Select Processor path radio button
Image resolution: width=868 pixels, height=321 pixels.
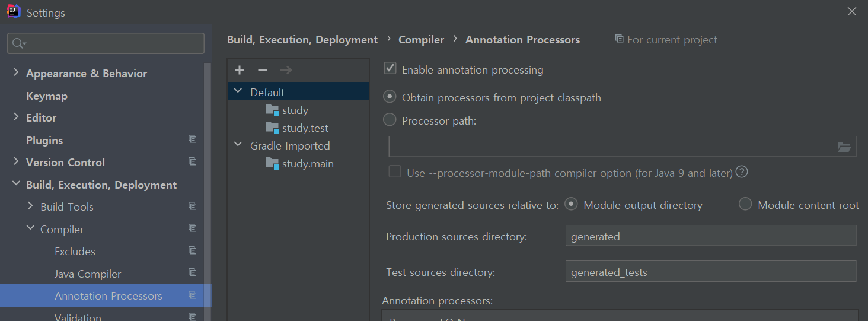[390, 120]
